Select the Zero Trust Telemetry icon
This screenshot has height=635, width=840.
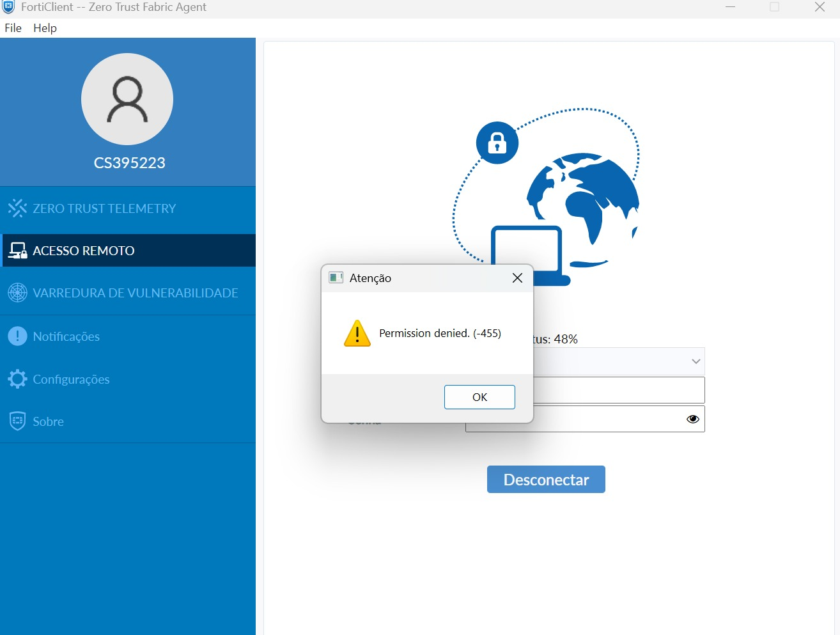point(17,208)
